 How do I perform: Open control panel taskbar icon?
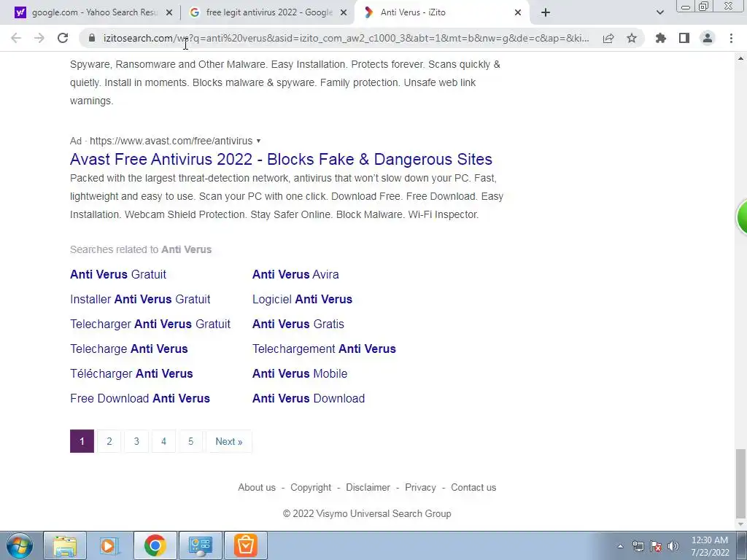click(x=200, y=545)
